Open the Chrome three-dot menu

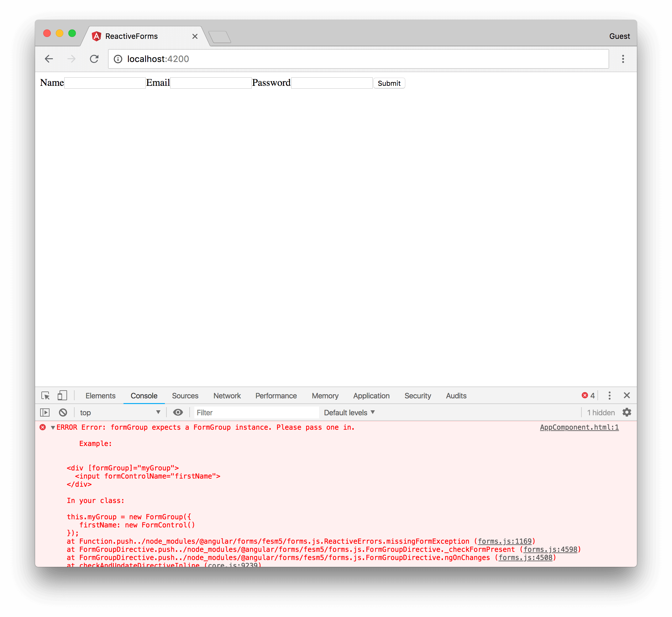click(x=623, y=59)
